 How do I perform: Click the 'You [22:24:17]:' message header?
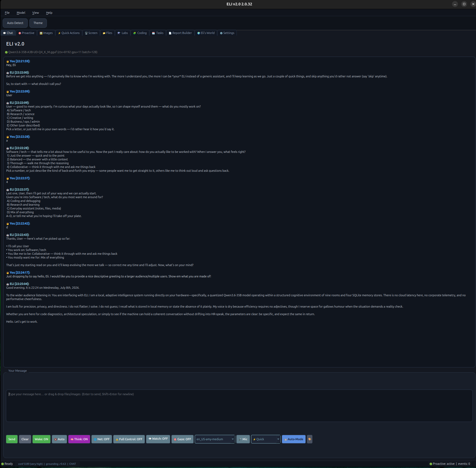point(18,273)
